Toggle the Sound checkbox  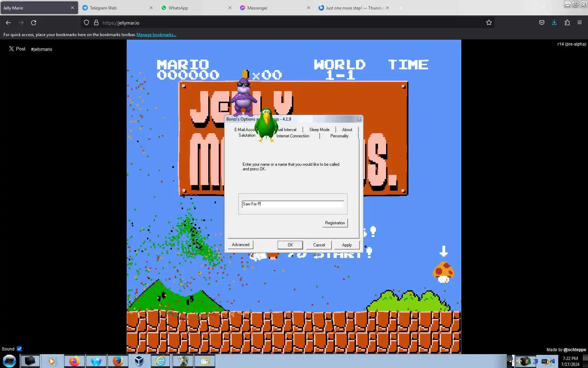coord(19,349)
